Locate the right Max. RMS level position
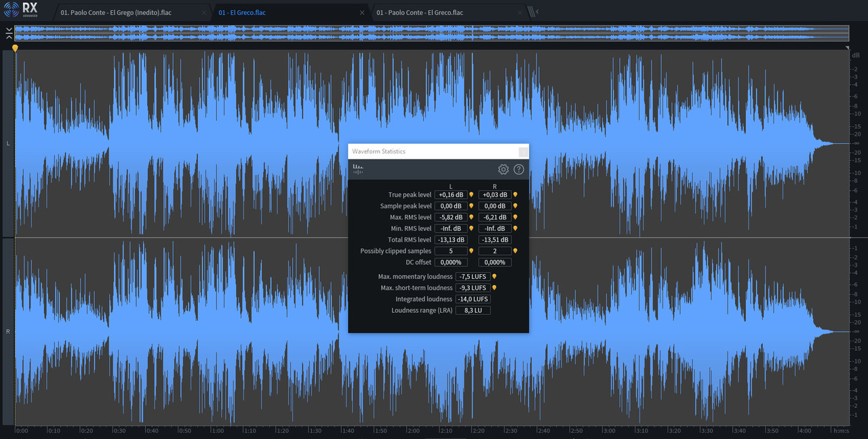Image resolution: width=868 pixels, height=439 pixels. [515, 217]
